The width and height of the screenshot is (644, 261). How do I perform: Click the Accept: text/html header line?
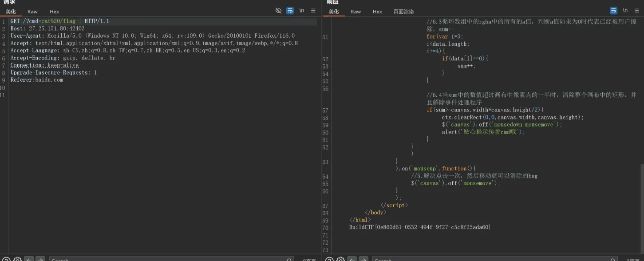tap(154, 43)
